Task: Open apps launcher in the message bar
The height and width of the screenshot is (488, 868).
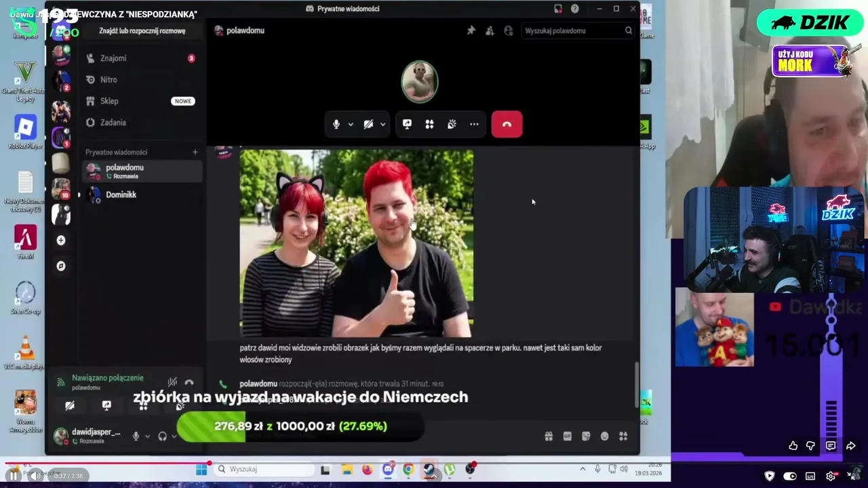Action: click(x=623, y=436)
